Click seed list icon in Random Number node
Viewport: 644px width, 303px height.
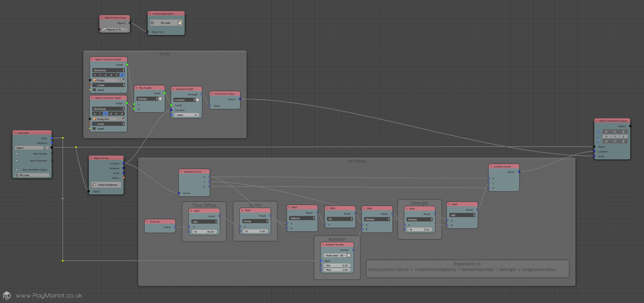tap(348, 255)
